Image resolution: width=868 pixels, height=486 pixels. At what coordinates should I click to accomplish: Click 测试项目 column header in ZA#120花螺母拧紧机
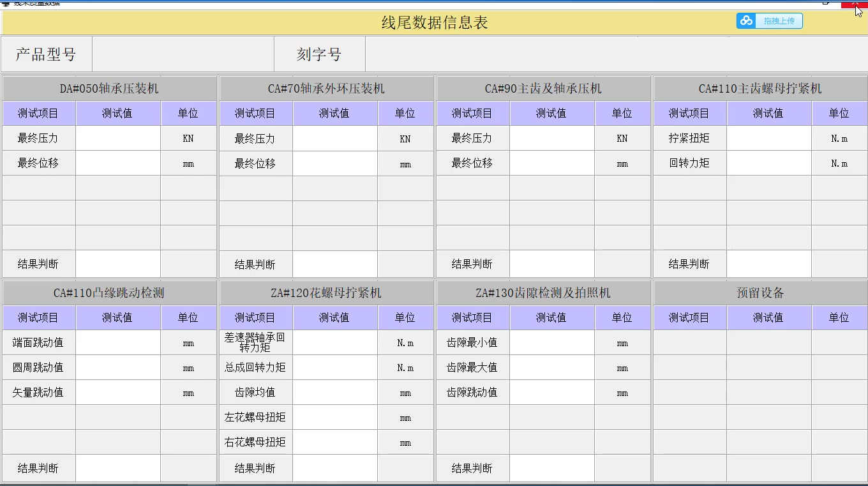(x=255, y=317)
